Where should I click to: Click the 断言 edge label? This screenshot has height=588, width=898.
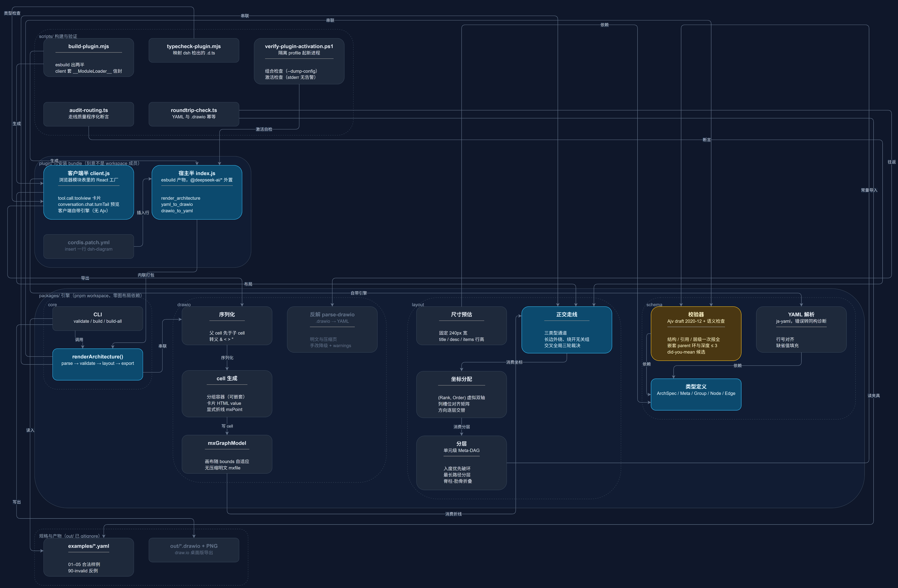coord(707,140)
